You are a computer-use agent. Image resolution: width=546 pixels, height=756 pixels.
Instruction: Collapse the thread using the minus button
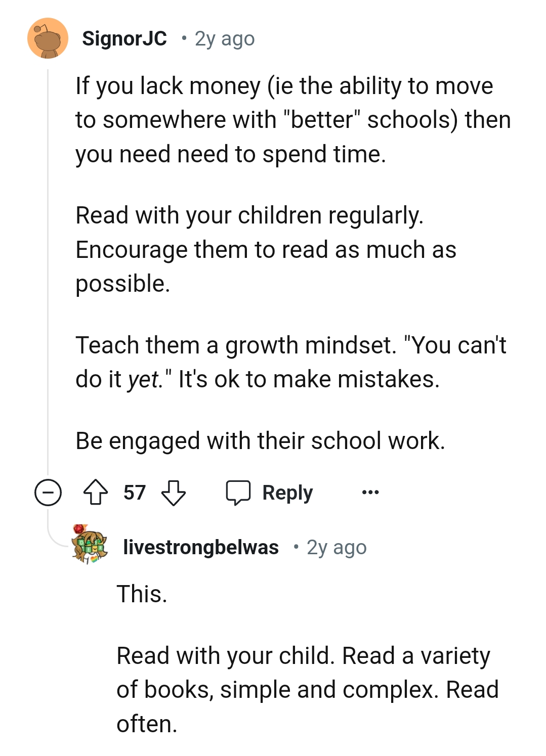click(x=48, y=492)
